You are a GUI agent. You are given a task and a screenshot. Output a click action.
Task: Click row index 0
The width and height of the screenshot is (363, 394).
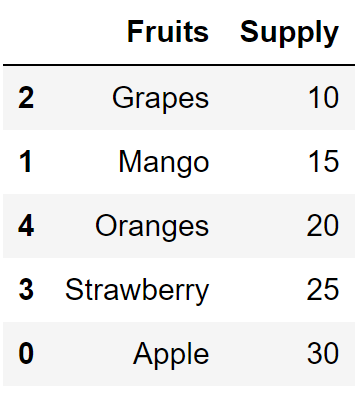pos(26,354)
